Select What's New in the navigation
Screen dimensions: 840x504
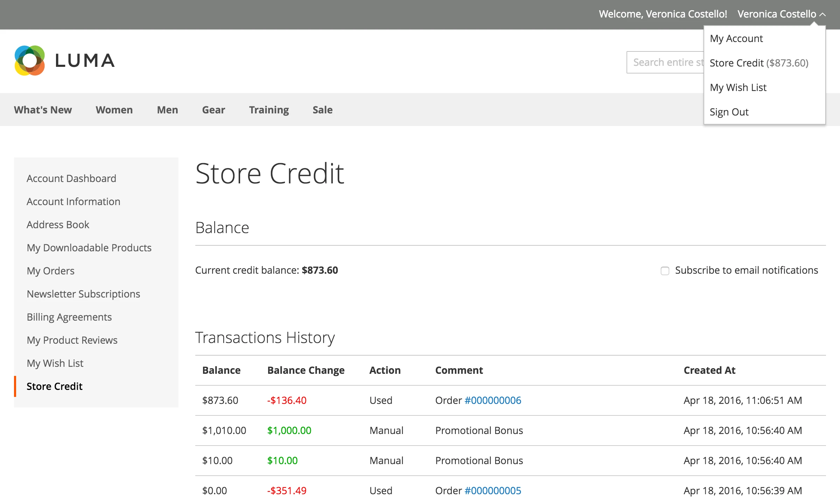43,110
